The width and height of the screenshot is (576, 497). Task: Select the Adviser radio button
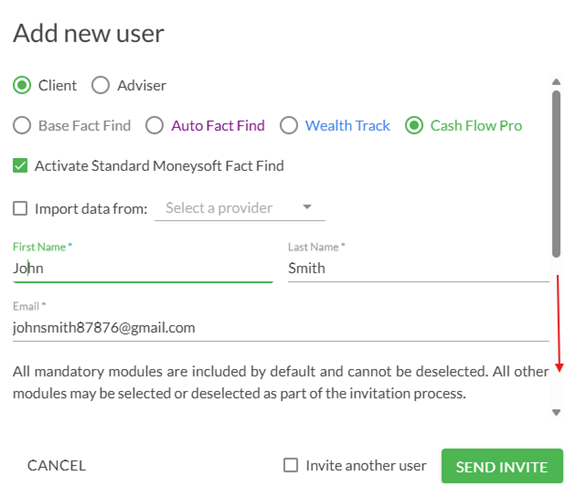(101, 85)
